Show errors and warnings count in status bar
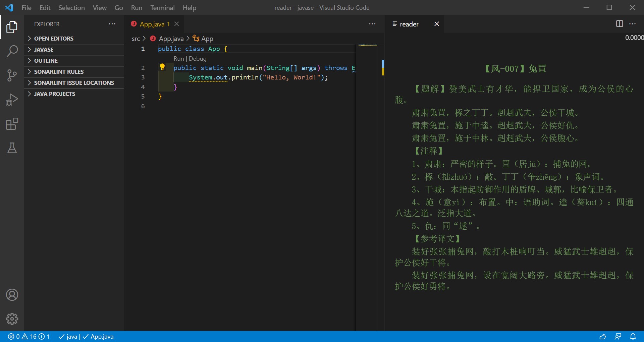This screenshot has width=644, height=342. point(29,336)
